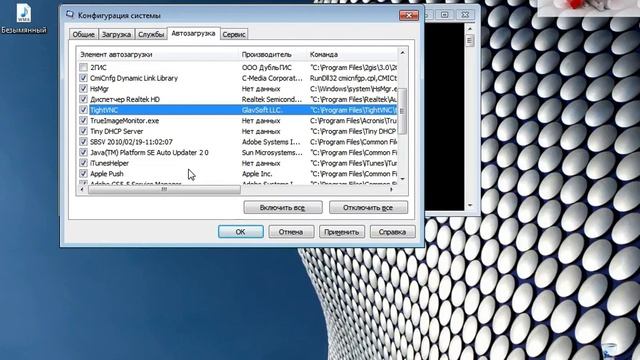640x360 pixels.
Task: Select the 'Sun Microsystems...' manufacturer cell
Action: 272,152
